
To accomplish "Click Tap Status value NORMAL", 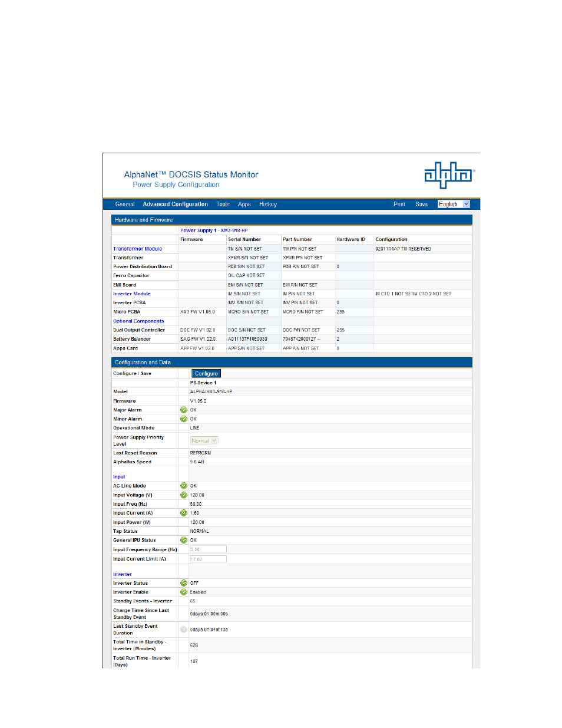I will [199, 531].
